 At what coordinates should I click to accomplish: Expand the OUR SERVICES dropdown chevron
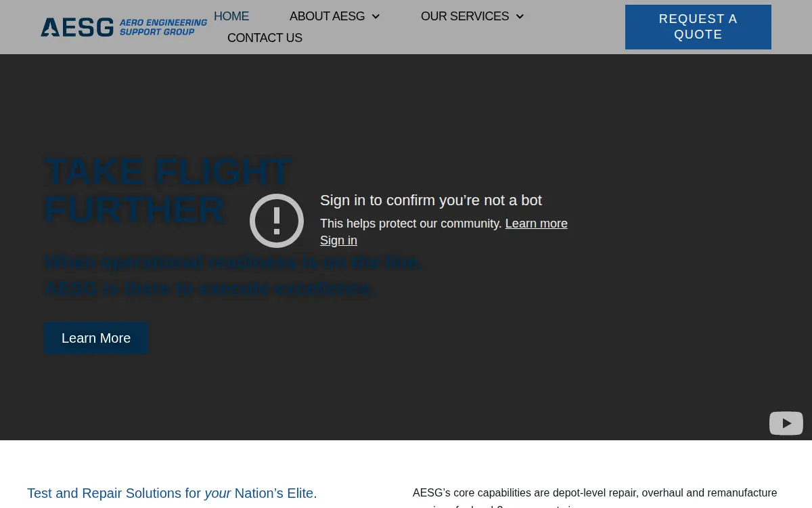pos(520,17)
